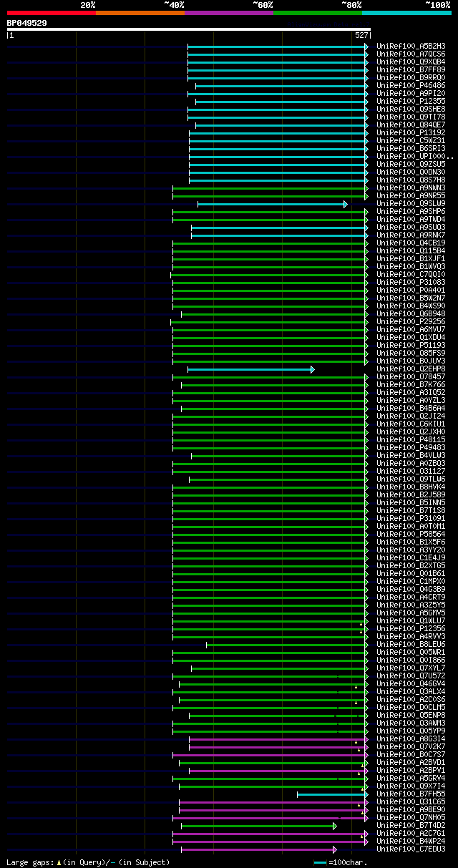
Task: Open hit UniRef100_A9NWN3
Action: 411,187
